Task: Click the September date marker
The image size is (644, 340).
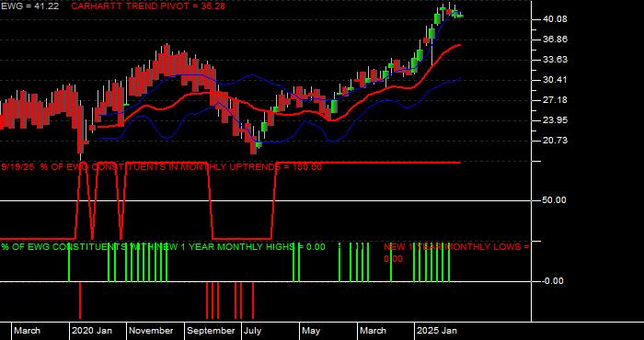Action: pyautogui.click(x=211, y=331)
